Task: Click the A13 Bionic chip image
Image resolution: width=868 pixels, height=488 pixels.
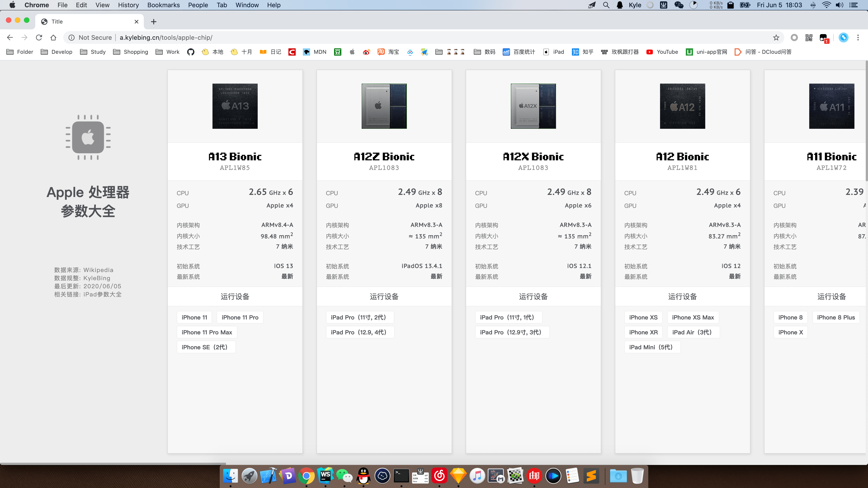Action: coord(235,106)
